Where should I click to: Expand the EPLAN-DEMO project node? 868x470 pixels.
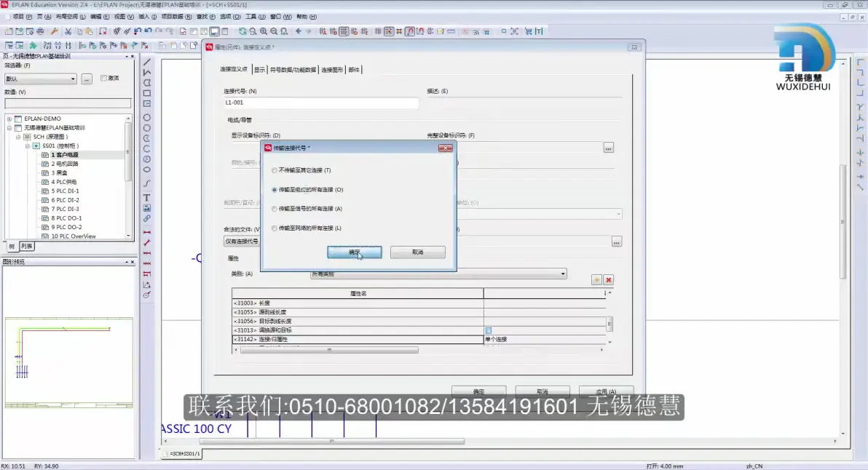9,119
